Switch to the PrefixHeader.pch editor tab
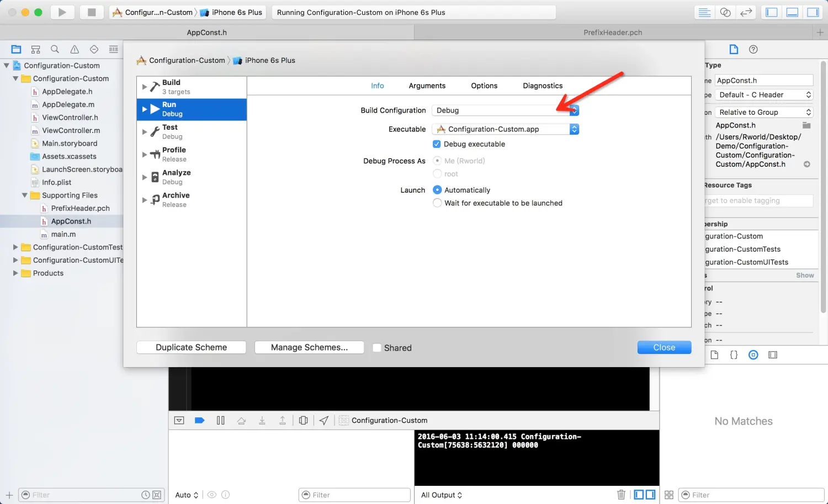The width and height of the screenshot is (828, 504). coord(613,33)
